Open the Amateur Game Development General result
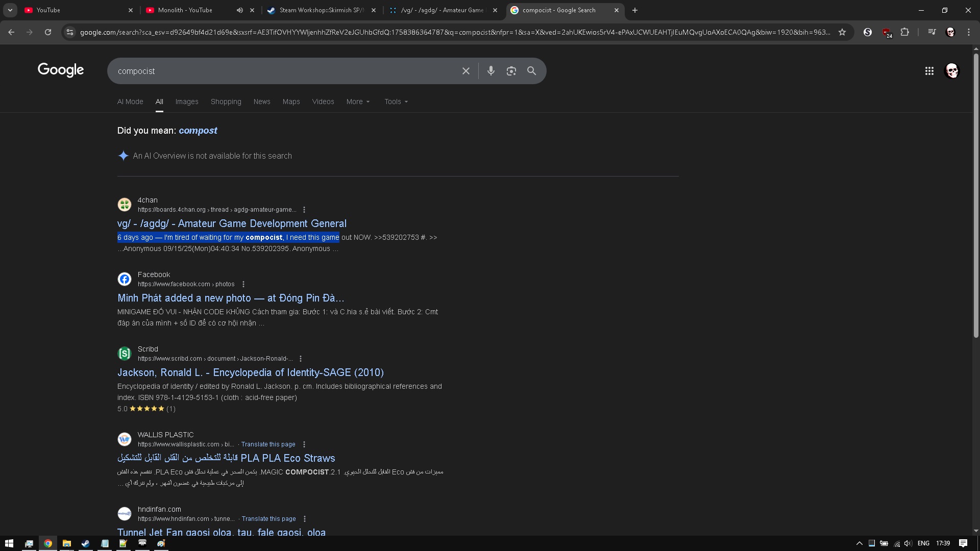The width and height of the screenshot is (980, 551). point(232,223)
